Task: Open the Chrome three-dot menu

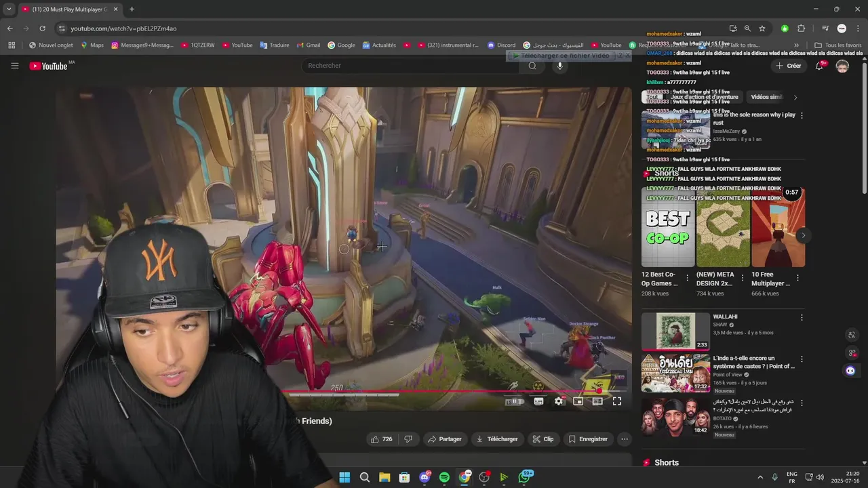Action: [x=858, y=28]
